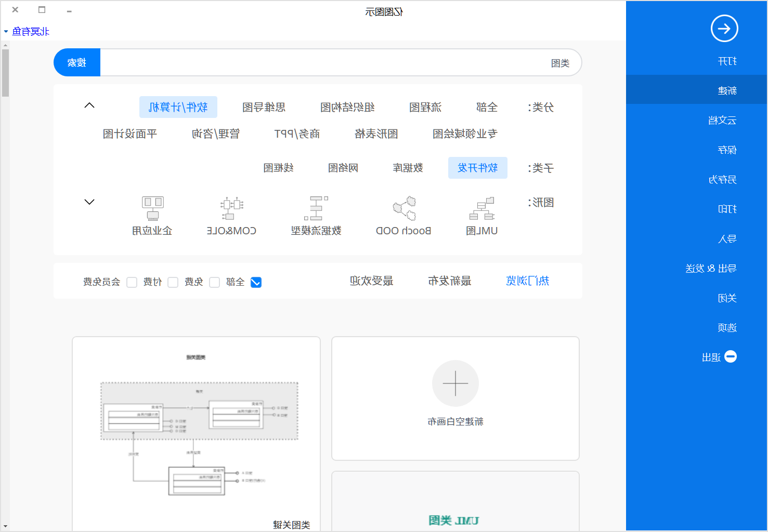Open the UML 类图 template card
This screenshot has width=768, height=532.
(455, 501)
